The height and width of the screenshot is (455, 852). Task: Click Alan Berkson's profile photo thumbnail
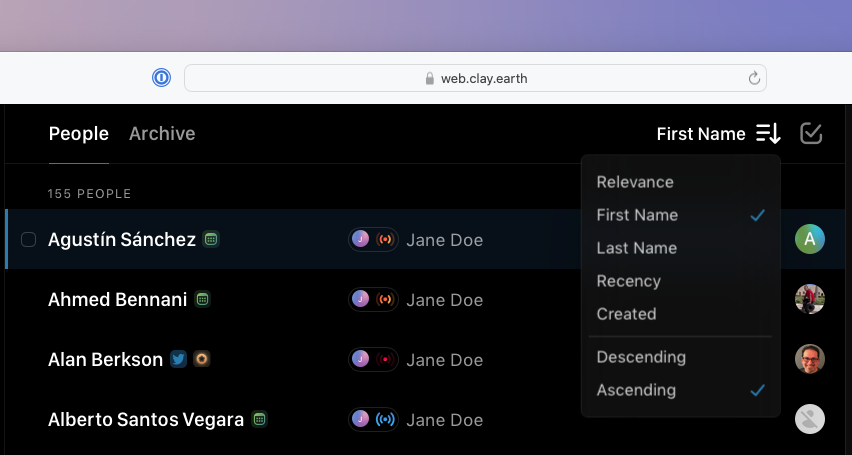(809, 359)
